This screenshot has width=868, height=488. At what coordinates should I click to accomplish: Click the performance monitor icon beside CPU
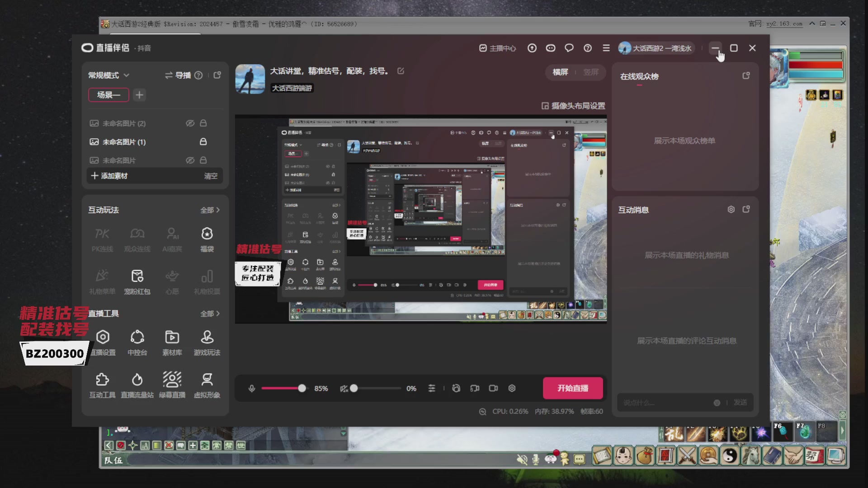pyautogui.click(x=483, y=412)
